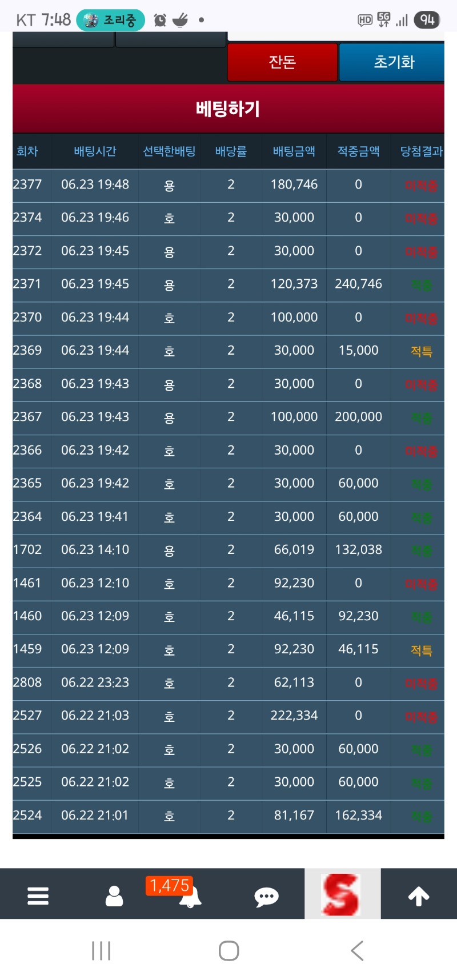The height and width of the screenshot is (980, 457).
Task: Open the hamburger menu in bottom bar
Action: pos(38,895)
